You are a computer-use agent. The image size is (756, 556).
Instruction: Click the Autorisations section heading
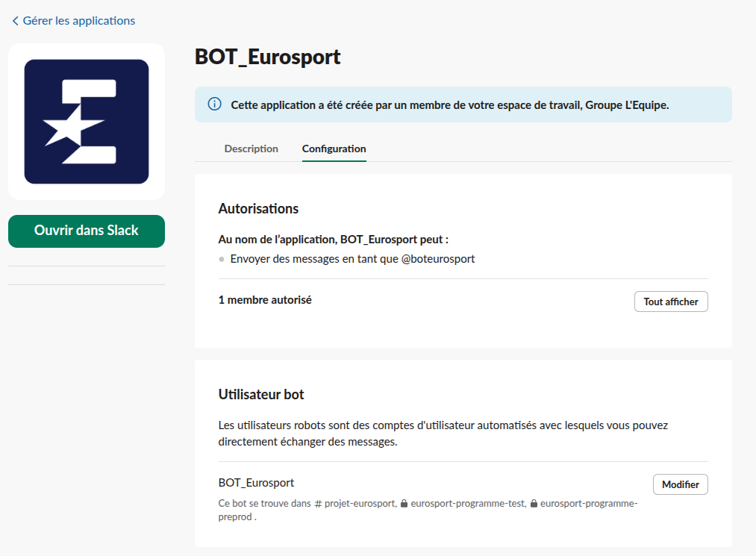pyautogui.click(x=258, y=209)
